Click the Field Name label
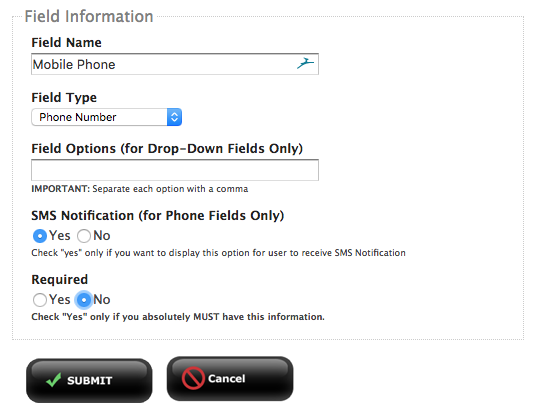The image size is (539, 412). pos(66,43)
